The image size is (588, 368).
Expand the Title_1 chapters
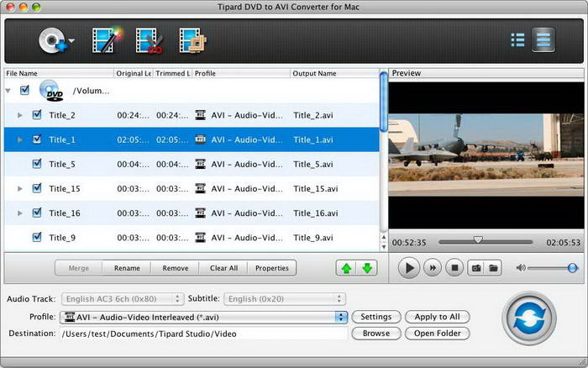pyautogui.click(x=20, y=139)
